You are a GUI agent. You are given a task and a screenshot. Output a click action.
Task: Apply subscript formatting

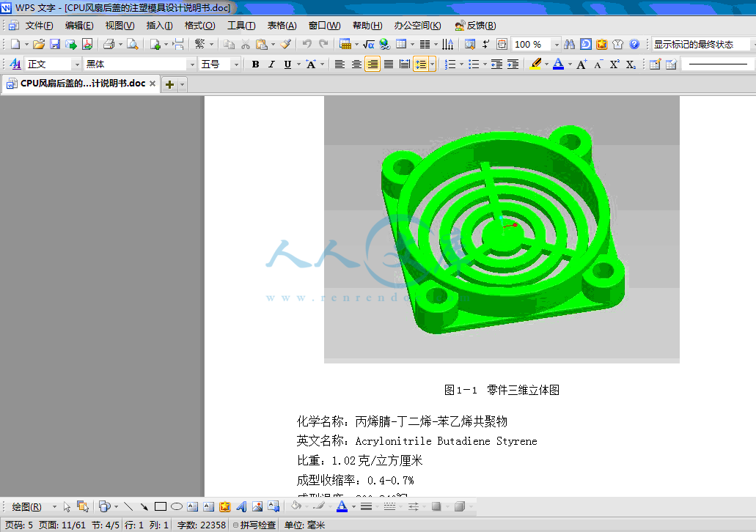631,64
